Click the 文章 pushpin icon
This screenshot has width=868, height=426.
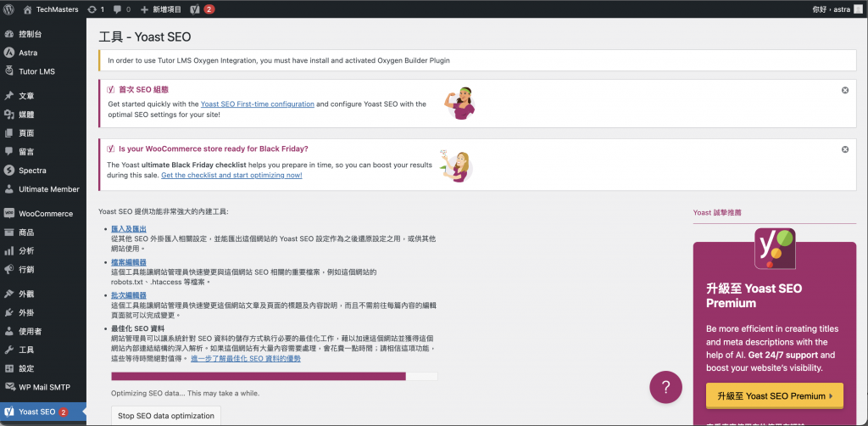coord(8,96)
